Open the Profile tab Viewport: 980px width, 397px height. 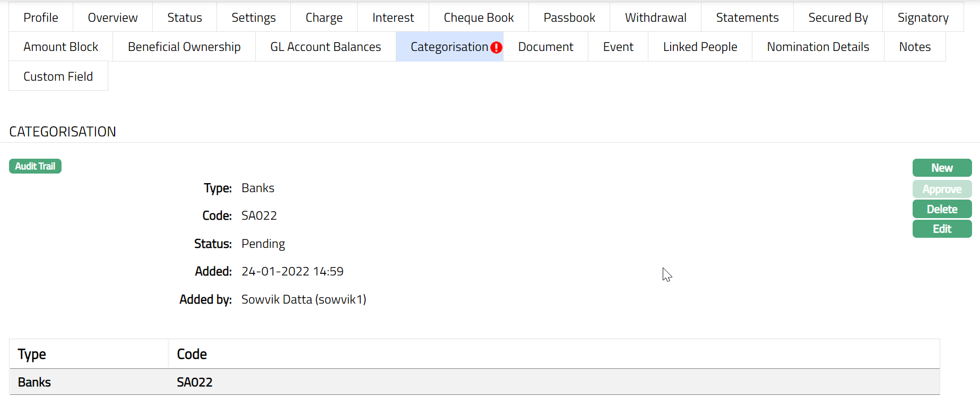coord(41,18)
